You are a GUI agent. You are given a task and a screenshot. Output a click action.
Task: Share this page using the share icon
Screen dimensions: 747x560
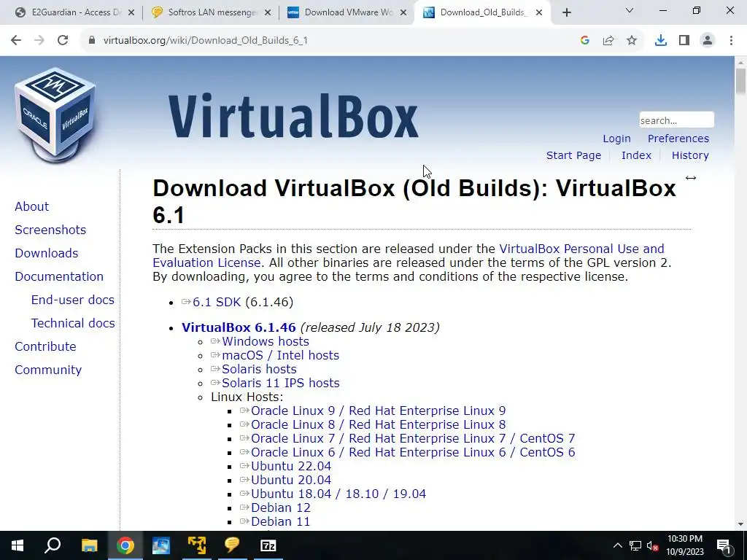pos(608,41)
